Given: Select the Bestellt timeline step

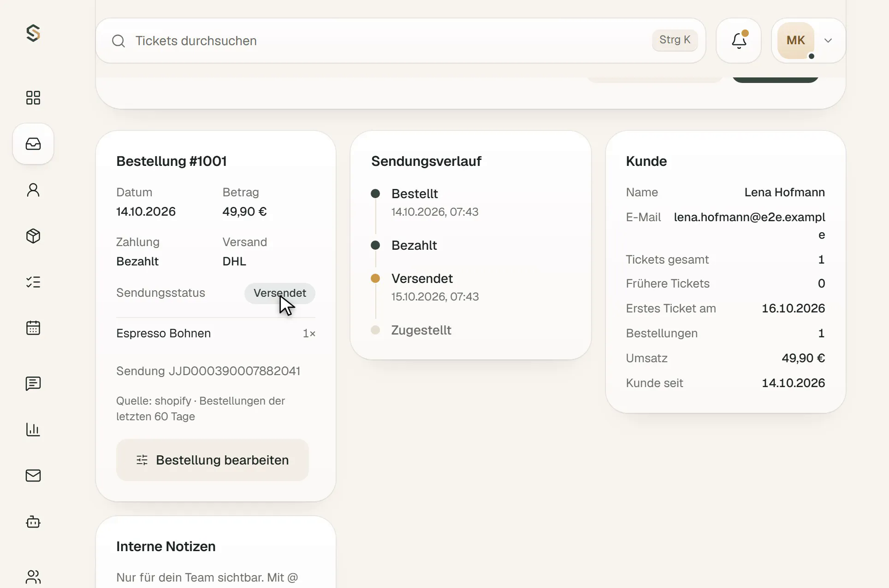Looking at the screenshot, I should 415,194.
